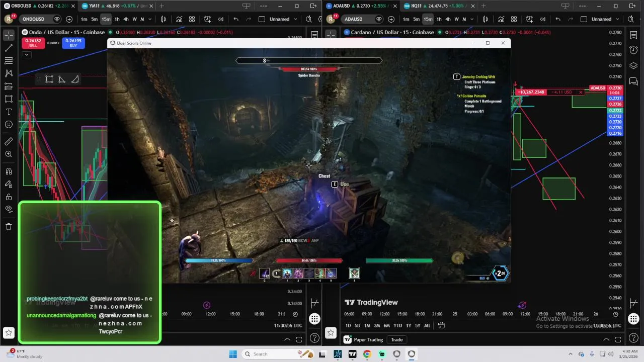This screenshot has width=644, height=362.
Task: Select the zoom in tool
Action: pos(9,154)
